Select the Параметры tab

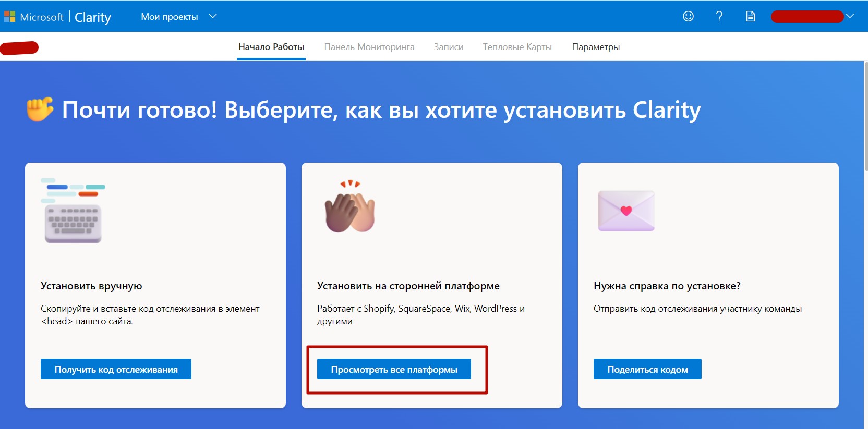coord(596,47)
